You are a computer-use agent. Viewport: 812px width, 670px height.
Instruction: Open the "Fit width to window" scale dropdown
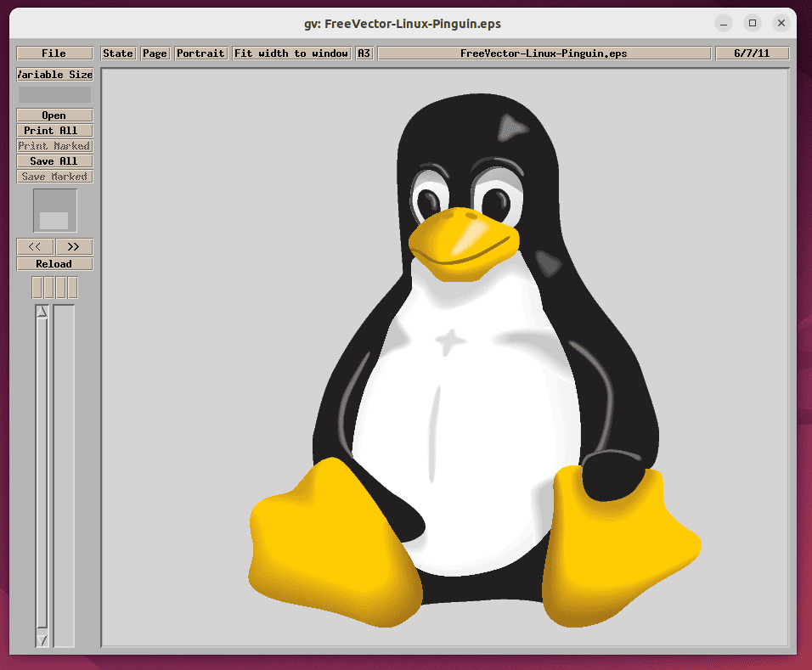pos(291,53)
